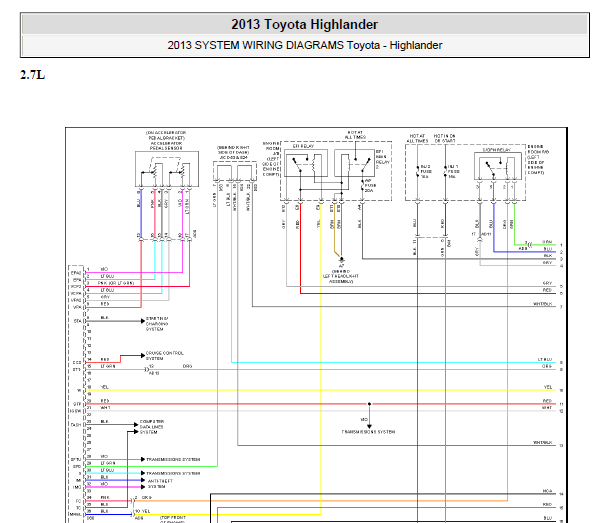
Task: Click the A7 ground symbol
Action: point(341,260)
